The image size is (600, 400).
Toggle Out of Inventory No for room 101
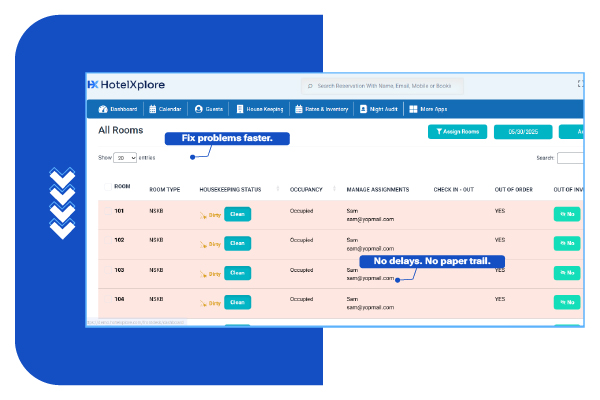click(x=567, y=214)
